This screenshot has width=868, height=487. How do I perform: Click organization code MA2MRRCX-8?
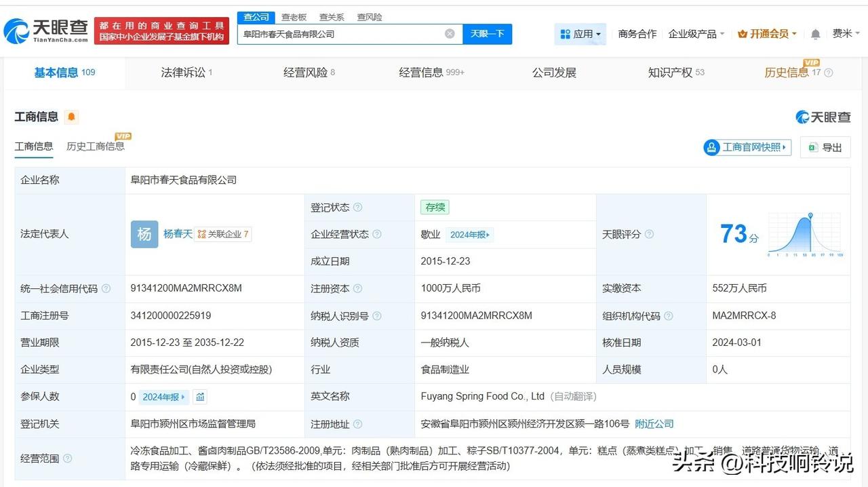coord(744,316)
